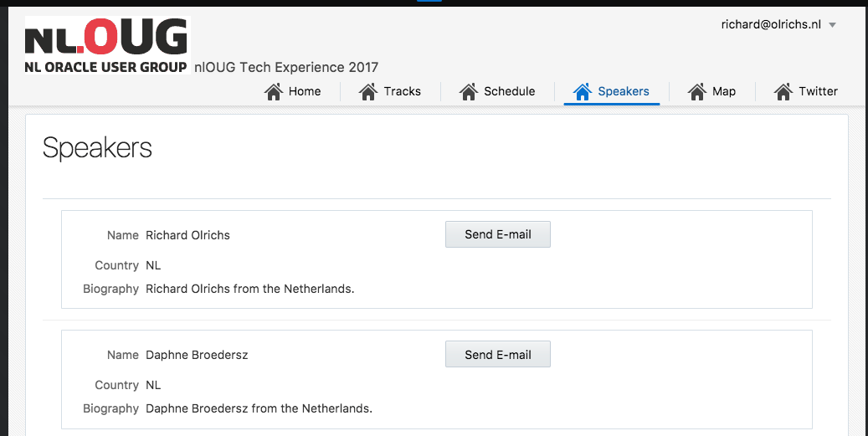Switch to the Tracks tab
The width and height of the screenshot is (868, 436).
(x=403, y=91)
